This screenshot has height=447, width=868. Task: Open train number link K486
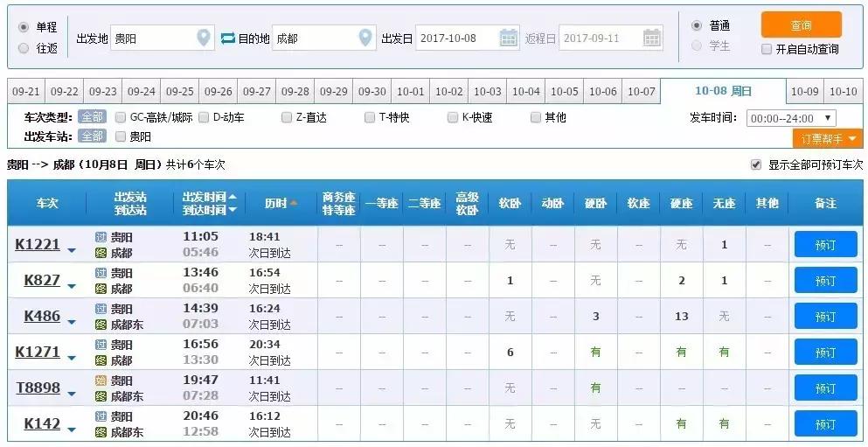42,317
